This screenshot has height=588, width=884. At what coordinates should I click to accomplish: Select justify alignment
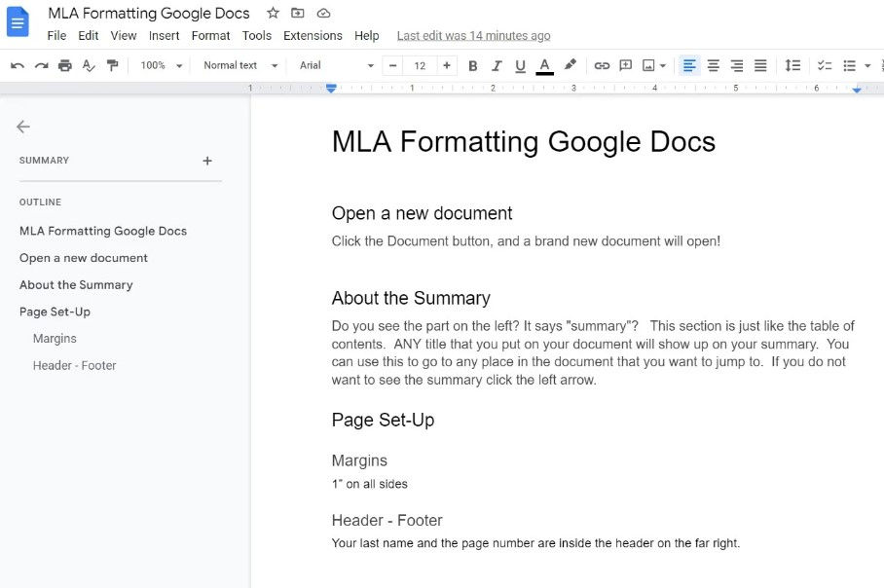pyautogui.click(x=760, y=65)
